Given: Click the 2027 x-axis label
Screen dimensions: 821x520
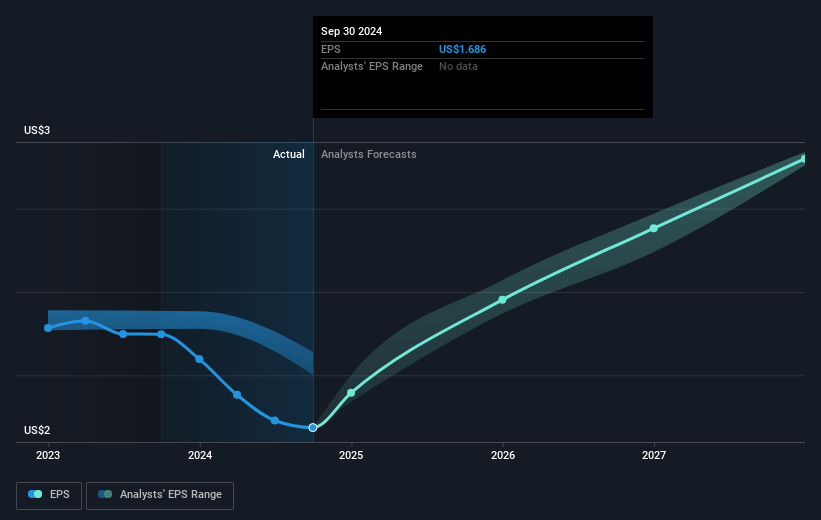Looking at the screenshot, I should [654, 456].
